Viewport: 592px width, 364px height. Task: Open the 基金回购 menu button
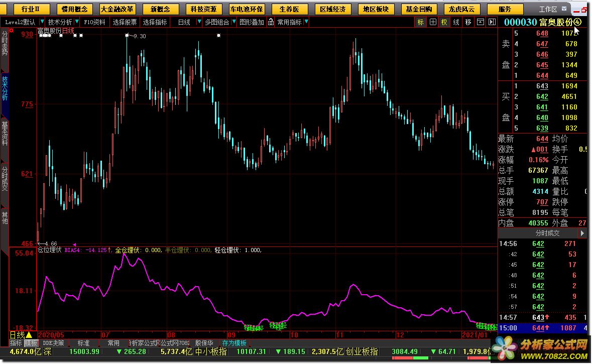point(419,9)
